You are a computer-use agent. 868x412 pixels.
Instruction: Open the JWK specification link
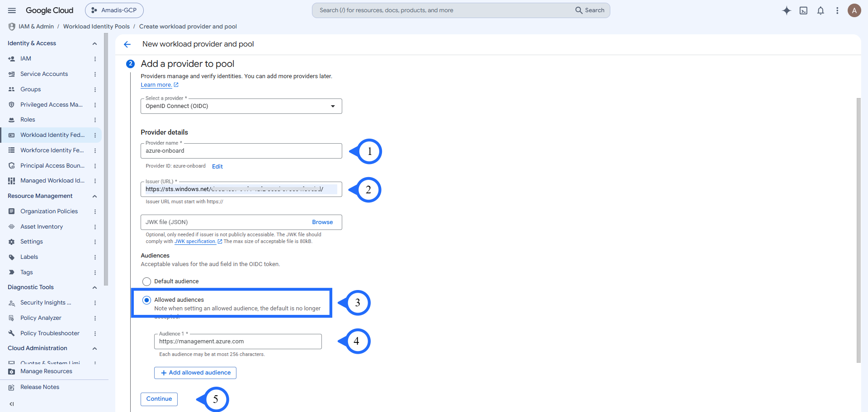coord(198,241)
